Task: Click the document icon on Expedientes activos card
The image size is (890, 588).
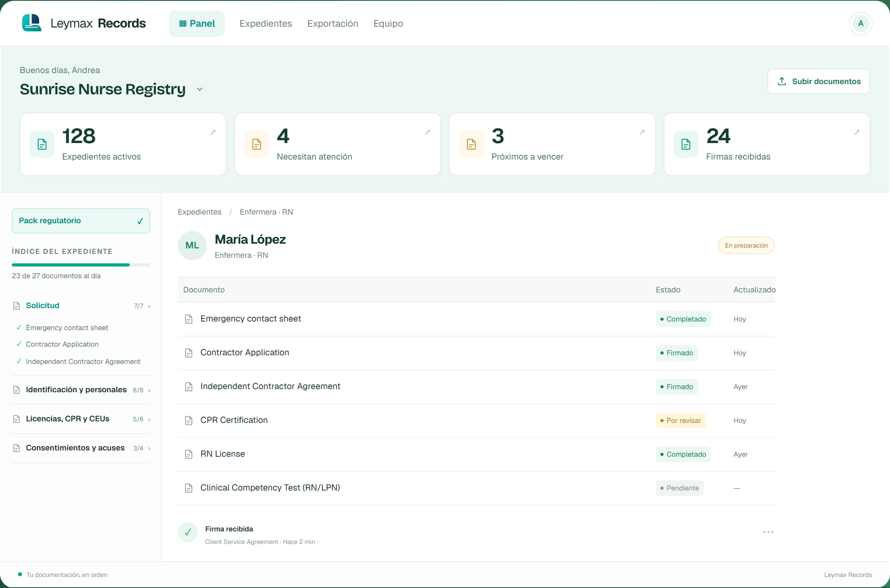Action: (x=42, y=144)
